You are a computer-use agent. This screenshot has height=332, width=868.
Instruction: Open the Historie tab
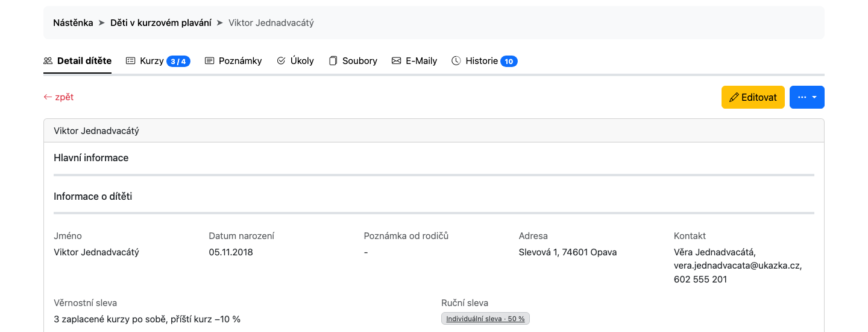(485, 61)
